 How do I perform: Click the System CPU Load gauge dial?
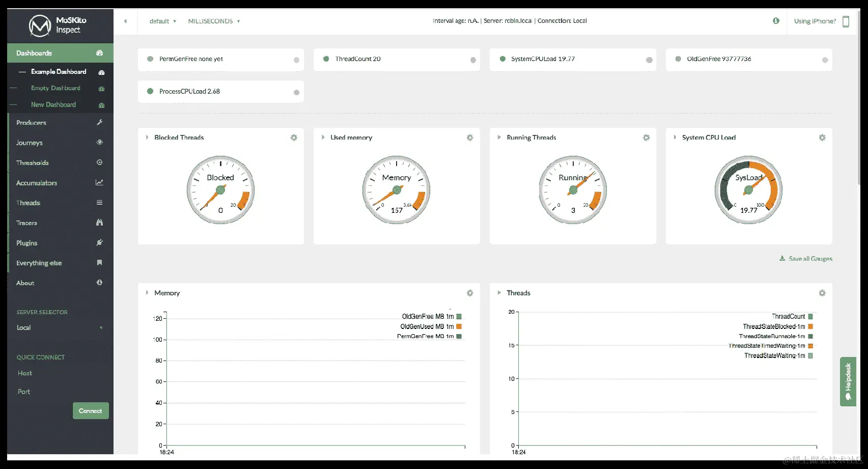748,189
